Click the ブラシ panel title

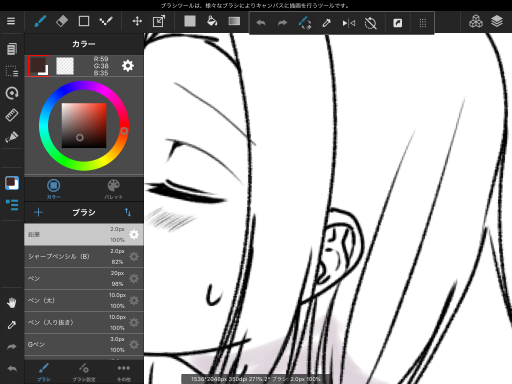point(84,212)
